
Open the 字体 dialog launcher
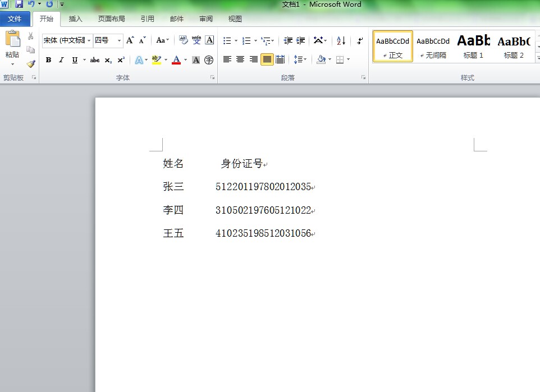tap(213, 77)
